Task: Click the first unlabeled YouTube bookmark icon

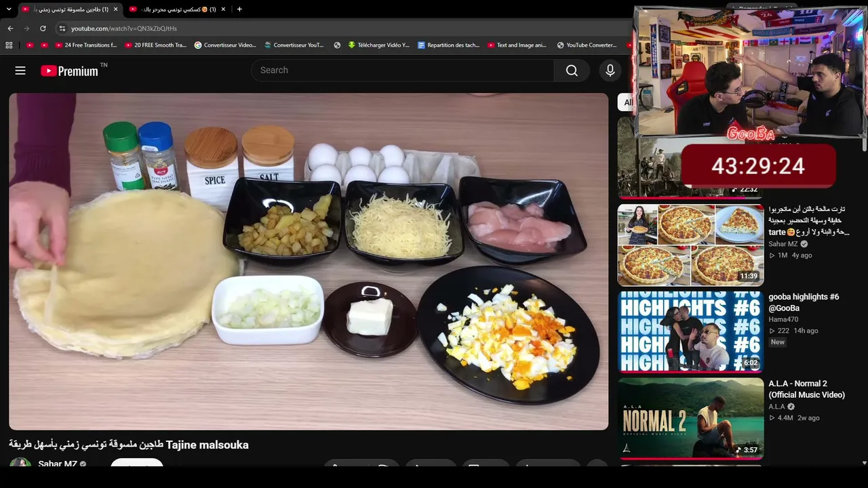Action: [x=30, y=45]
